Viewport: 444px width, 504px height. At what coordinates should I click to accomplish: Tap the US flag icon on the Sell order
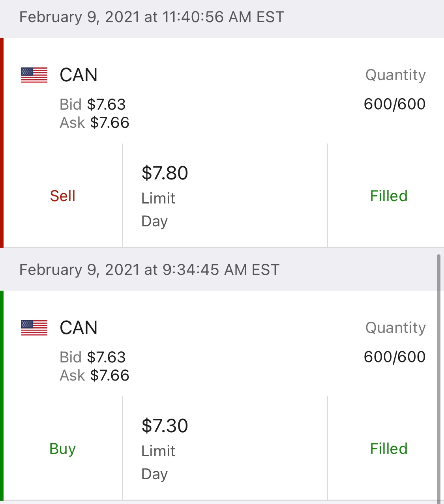[x=34, y=75]
